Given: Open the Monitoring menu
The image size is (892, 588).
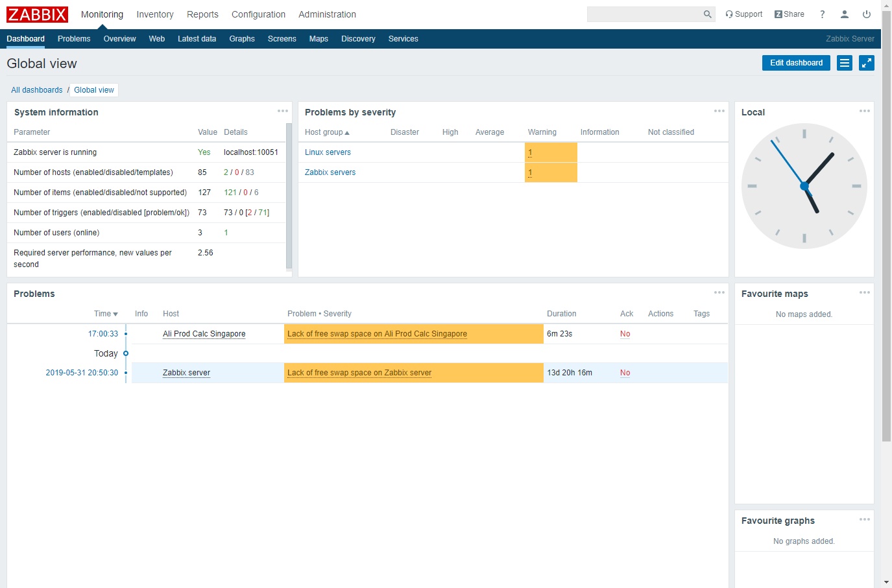Looking at the screenshot, I should pos(102,14).
